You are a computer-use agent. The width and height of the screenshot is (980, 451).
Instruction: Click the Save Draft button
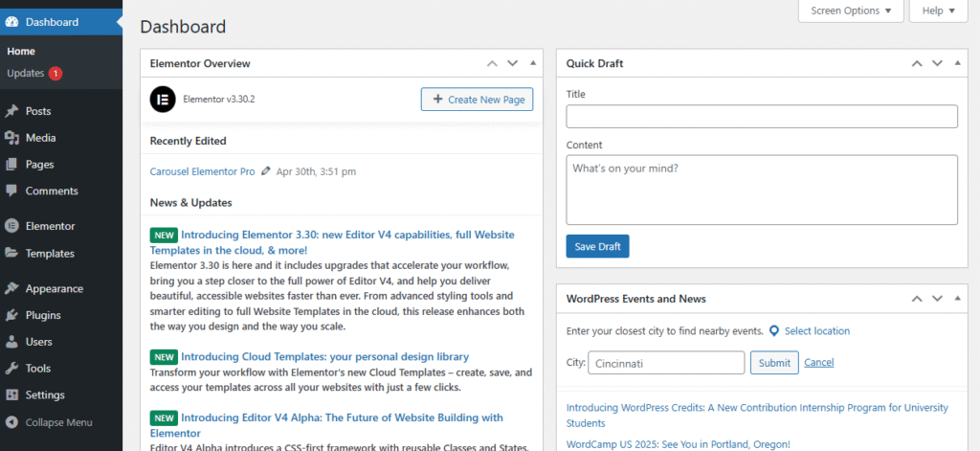coord(597,246)
